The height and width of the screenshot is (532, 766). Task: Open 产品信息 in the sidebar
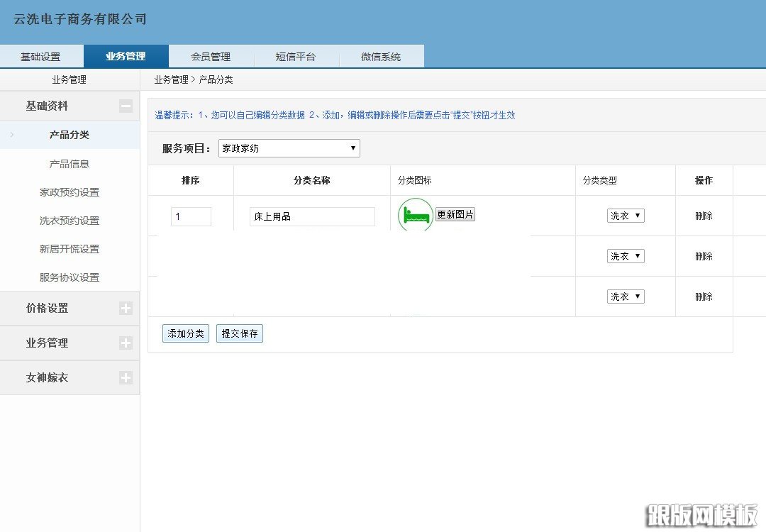[x=69, y=164]
